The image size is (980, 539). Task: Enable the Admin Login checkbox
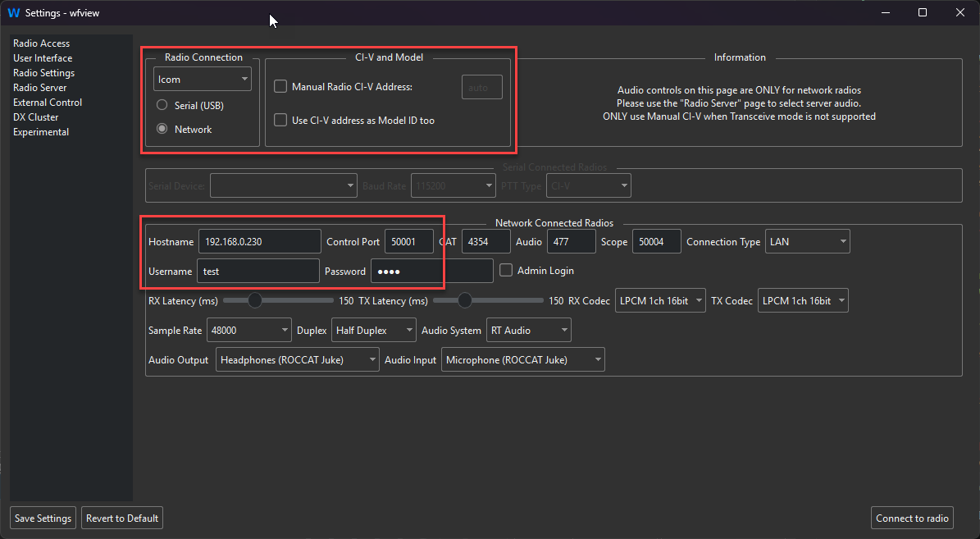click(506, 270)
